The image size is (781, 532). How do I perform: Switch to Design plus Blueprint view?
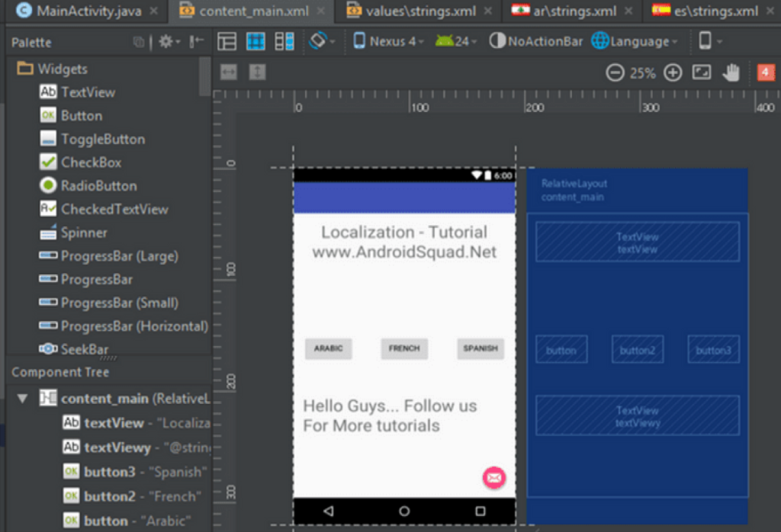click(284, 41)
